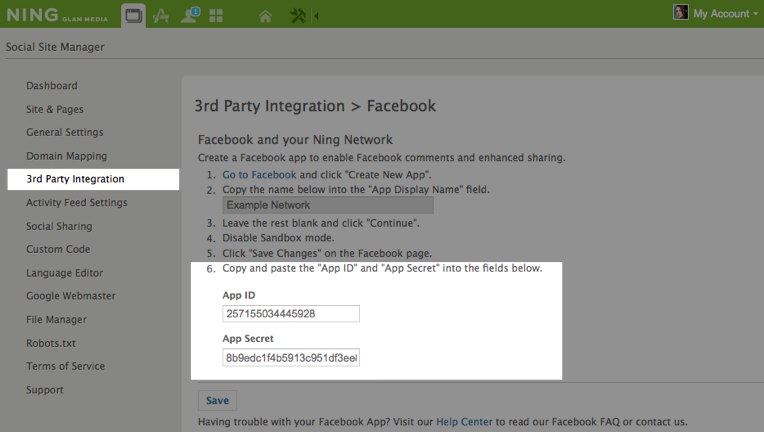Click the Disable Sandbox mode step text
Image resolution: width=764 pixels, height=432 pixels.
[278, 238]
